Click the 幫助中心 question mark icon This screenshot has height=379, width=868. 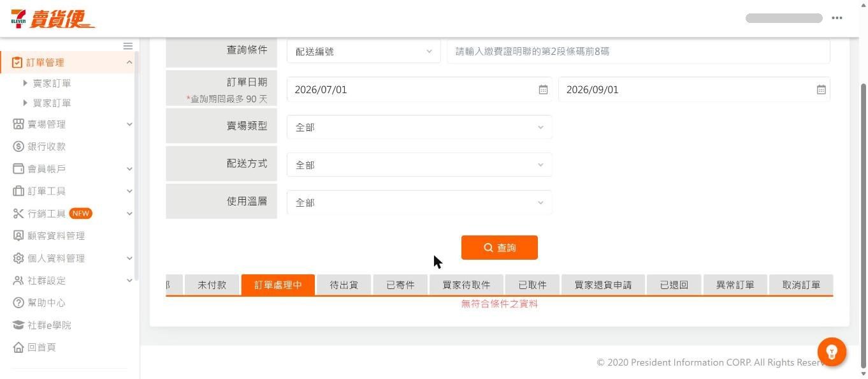(18, 302)
